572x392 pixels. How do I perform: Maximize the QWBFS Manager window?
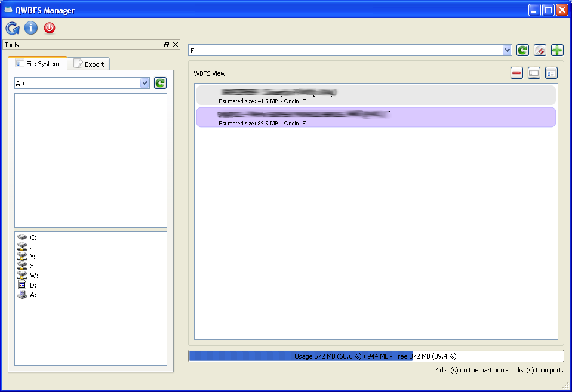click(x=548, y=10)
